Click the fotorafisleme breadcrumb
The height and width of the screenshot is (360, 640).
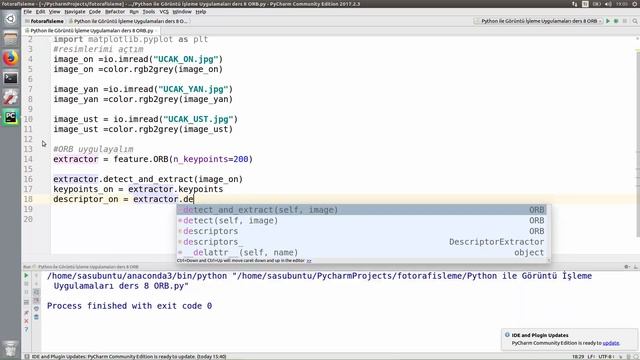(44, 21)
